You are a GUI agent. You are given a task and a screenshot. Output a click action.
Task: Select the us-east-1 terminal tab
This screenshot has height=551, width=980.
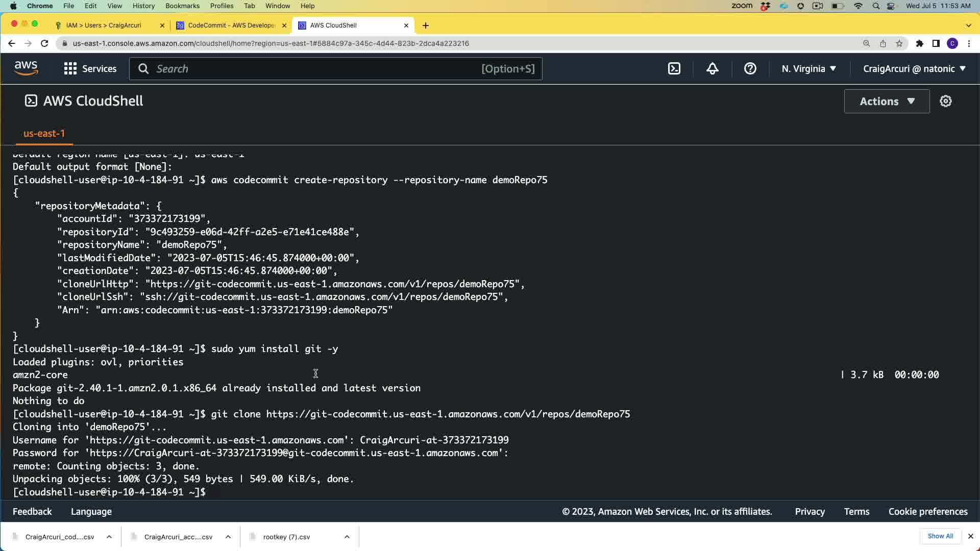(x=44, y=134)
